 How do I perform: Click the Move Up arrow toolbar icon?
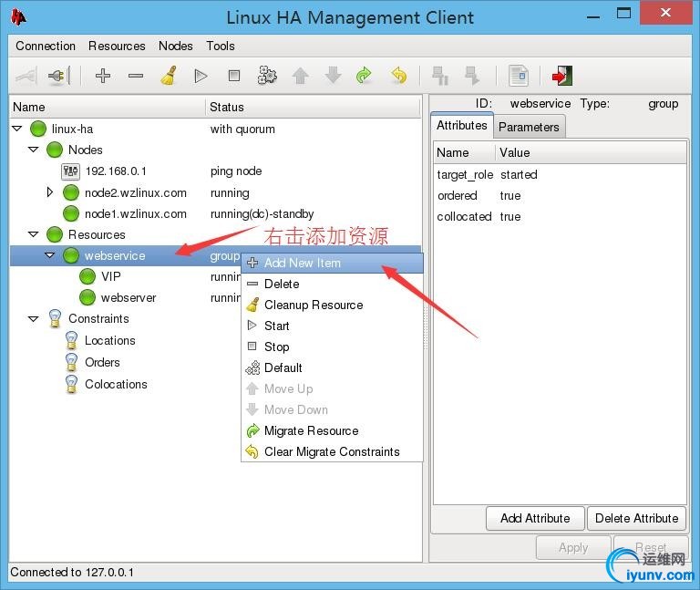click(301, 76)
